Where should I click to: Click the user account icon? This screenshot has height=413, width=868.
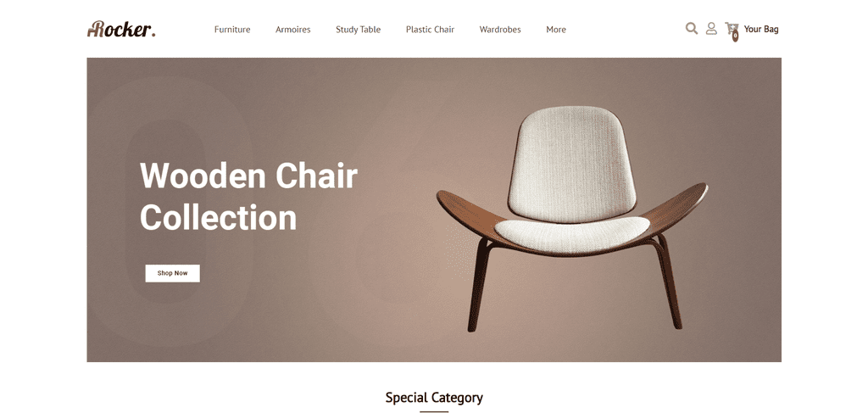tap(711, 28)
